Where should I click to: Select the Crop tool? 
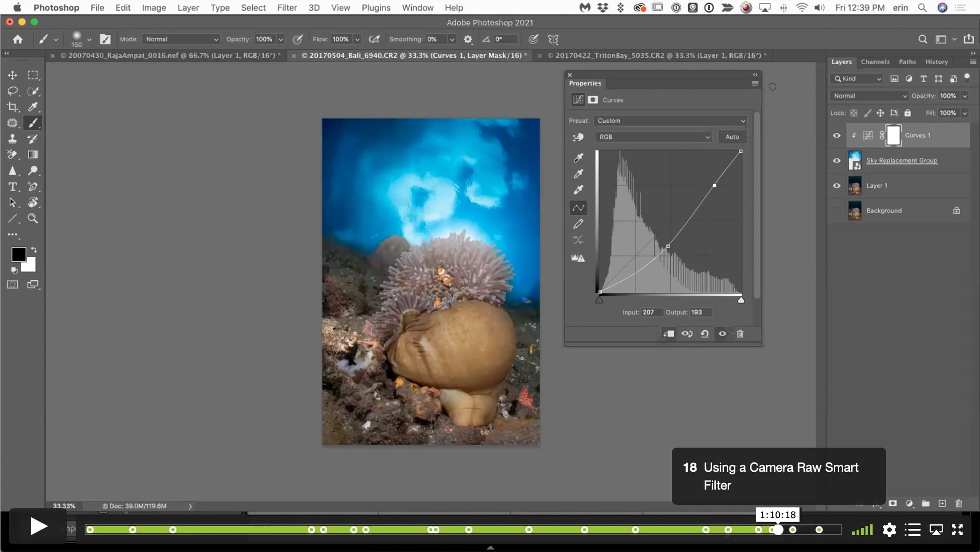click(x=12, y=107)
